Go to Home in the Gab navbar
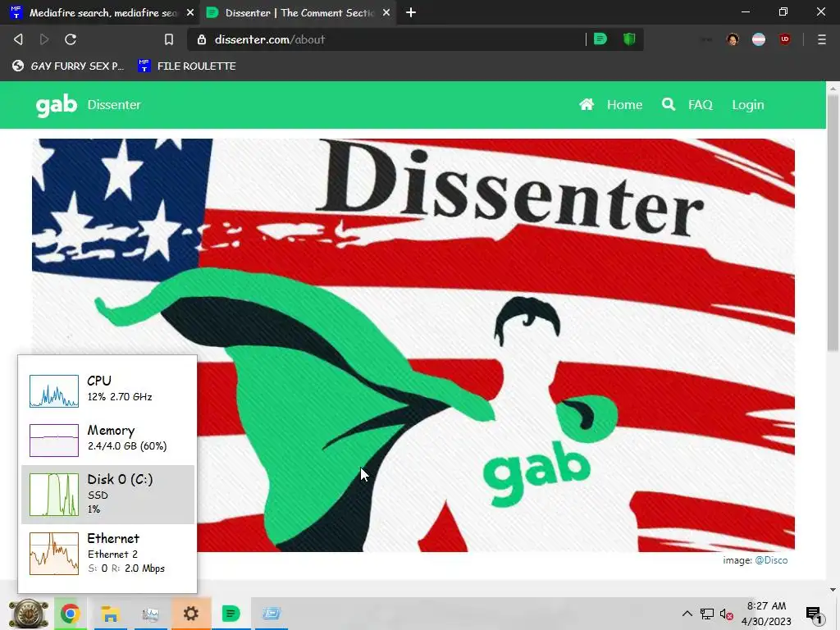 point(624,104)
